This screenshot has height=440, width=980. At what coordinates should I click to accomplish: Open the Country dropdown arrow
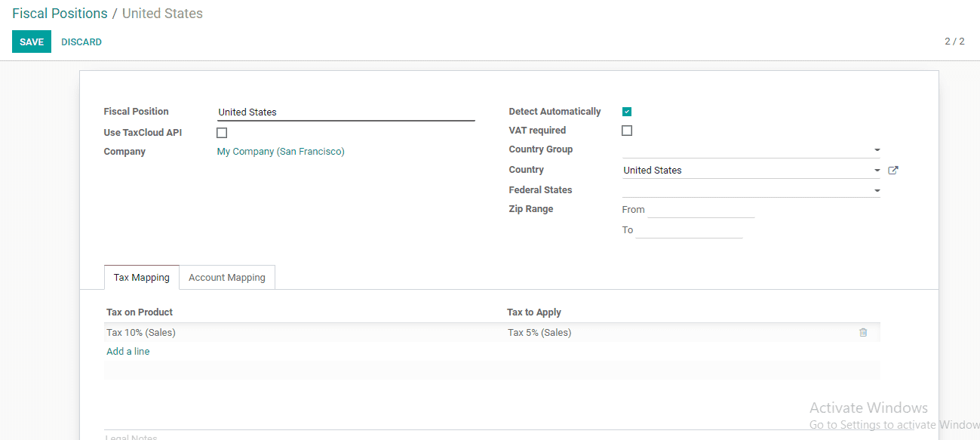click(x=877, y=171)
